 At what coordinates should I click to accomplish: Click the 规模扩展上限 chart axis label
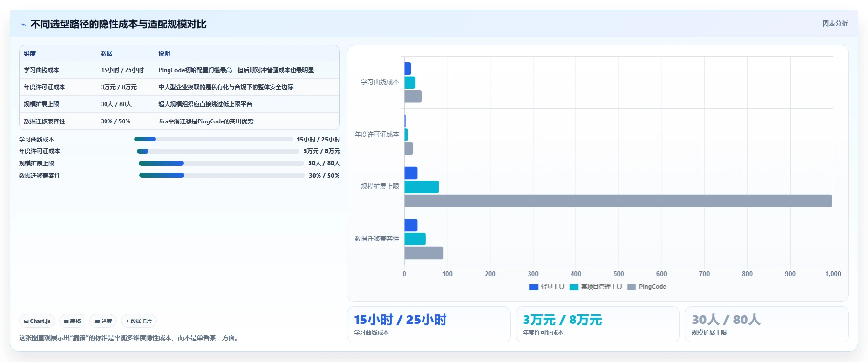[380, 186]
